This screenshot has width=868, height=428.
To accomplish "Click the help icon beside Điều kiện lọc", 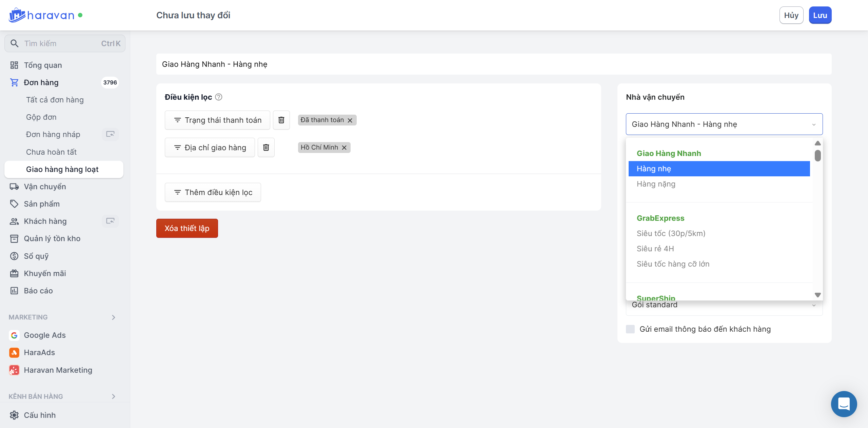I will [219, 97].
